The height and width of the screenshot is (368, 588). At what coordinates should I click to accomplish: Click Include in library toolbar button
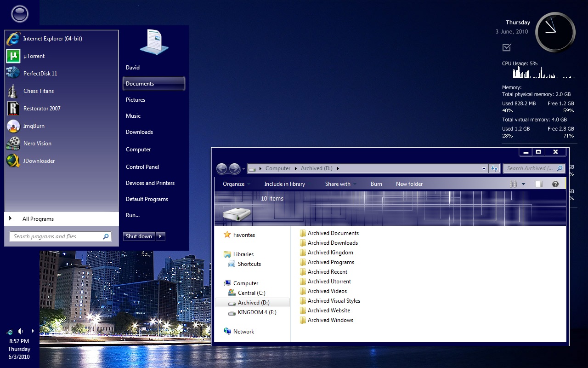pyautogui.click(x=285, y=184)
